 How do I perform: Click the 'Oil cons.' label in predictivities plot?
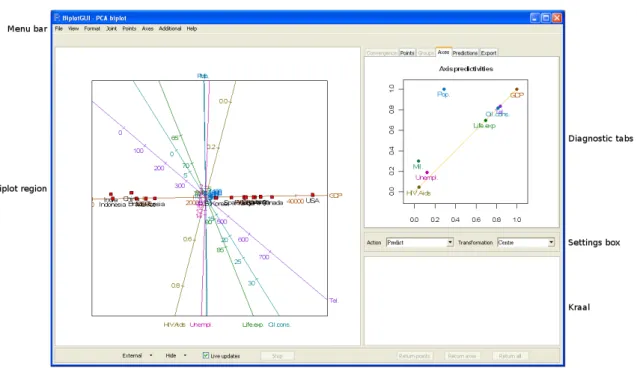click(497, 115)
